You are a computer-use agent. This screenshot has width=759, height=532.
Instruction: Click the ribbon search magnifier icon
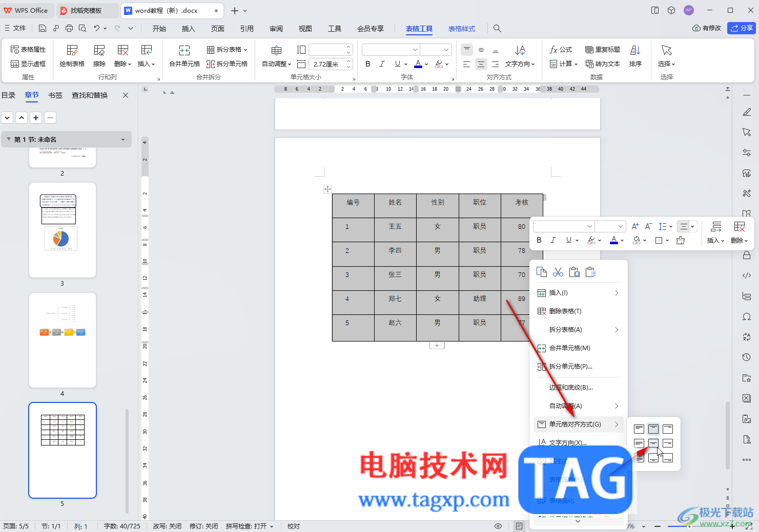[497, 29]
